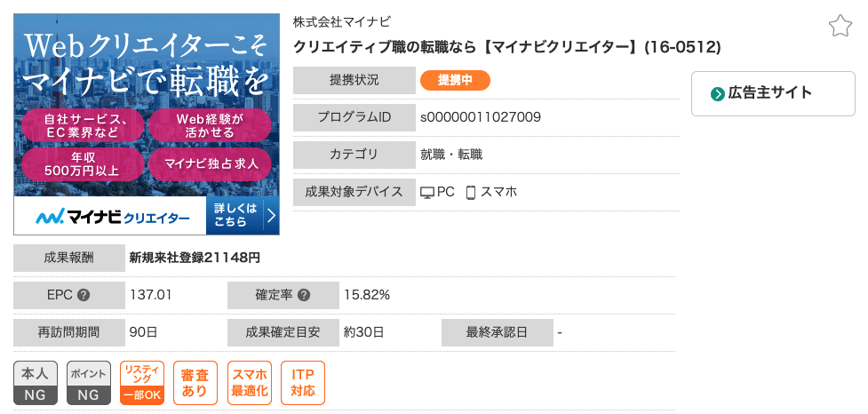Click the スマホ smartphone device icon
This screenshot has width=868, height=414.
coord(471,193)
